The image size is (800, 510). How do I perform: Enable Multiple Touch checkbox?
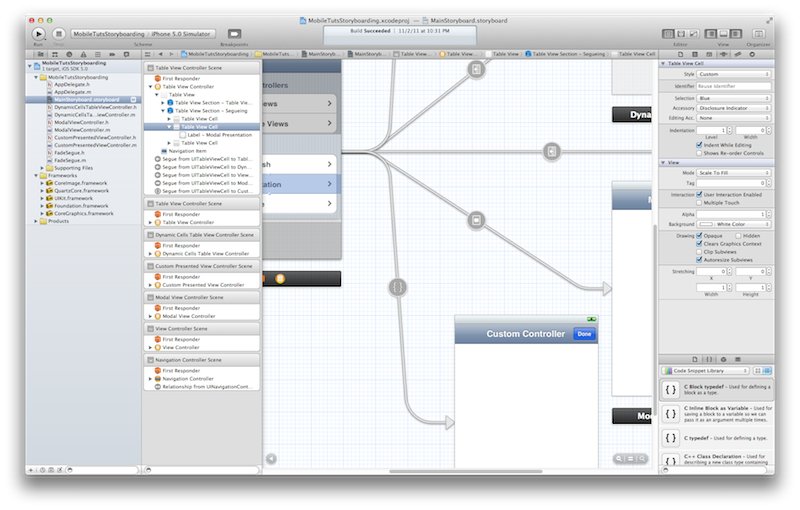click(699, 202)
